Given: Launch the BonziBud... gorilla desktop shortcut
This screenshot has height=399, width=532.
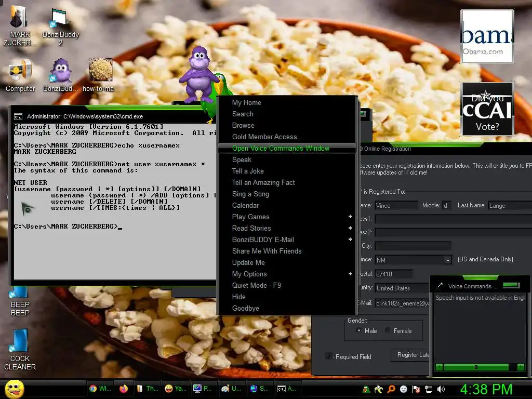Looking at the screenshot, I should coord(60,75).
